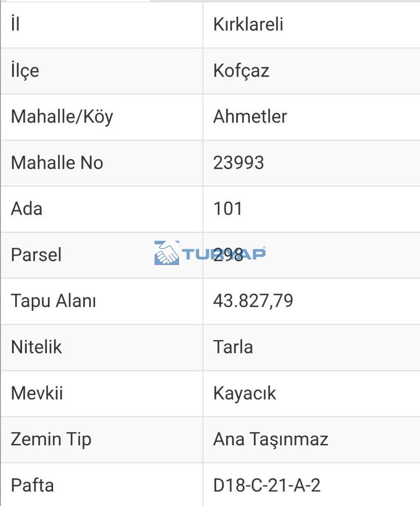Image resolution: width=420 pixels, height=506 pixels.
Task: Click the "Ada" row label
Action: 26,208
